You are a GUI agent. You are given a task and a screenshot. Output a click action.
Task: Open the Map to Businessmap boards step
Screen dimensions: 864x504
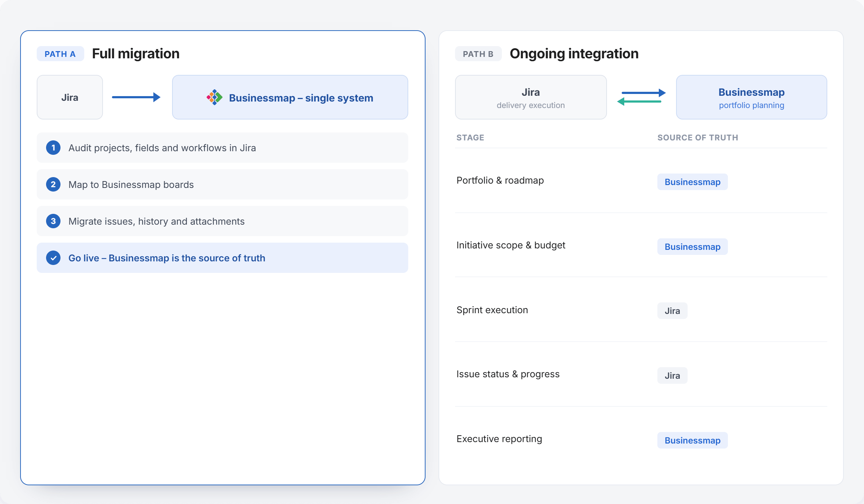pos(222,184)
